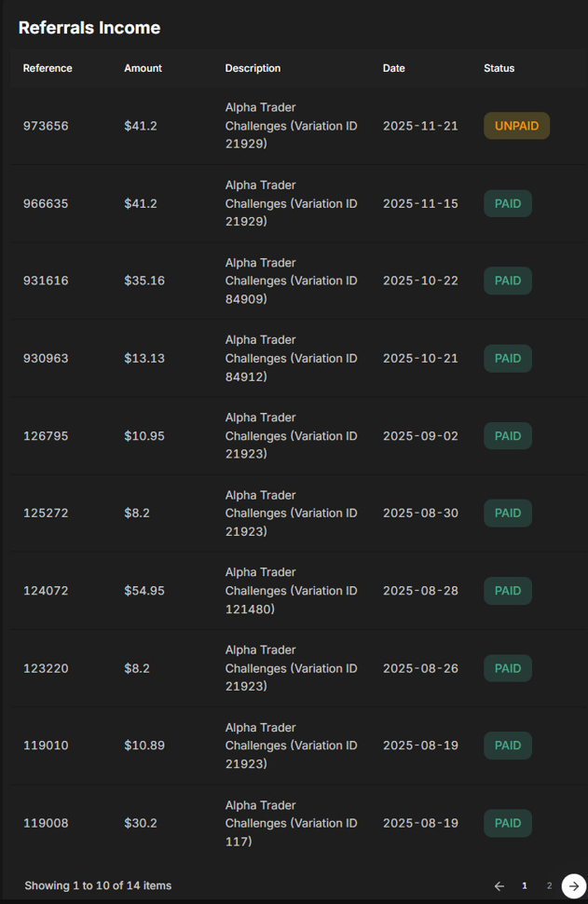Click the Status column header
Viewport: 588px width, 904px height.
[499, 68]
